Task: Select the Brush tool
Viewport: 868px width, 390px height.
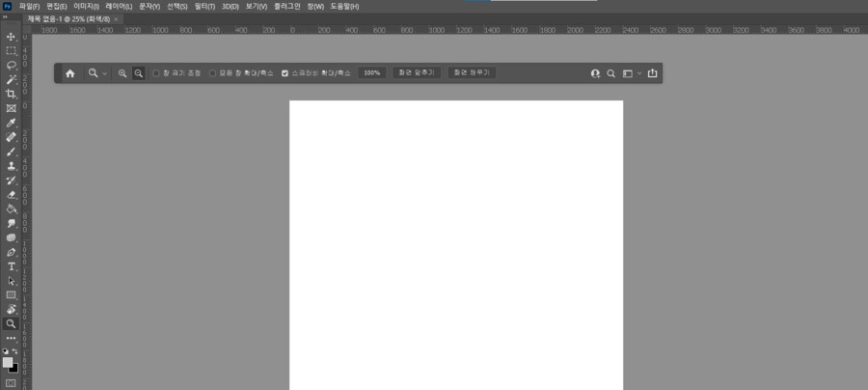Action: [x=11, y=152]
